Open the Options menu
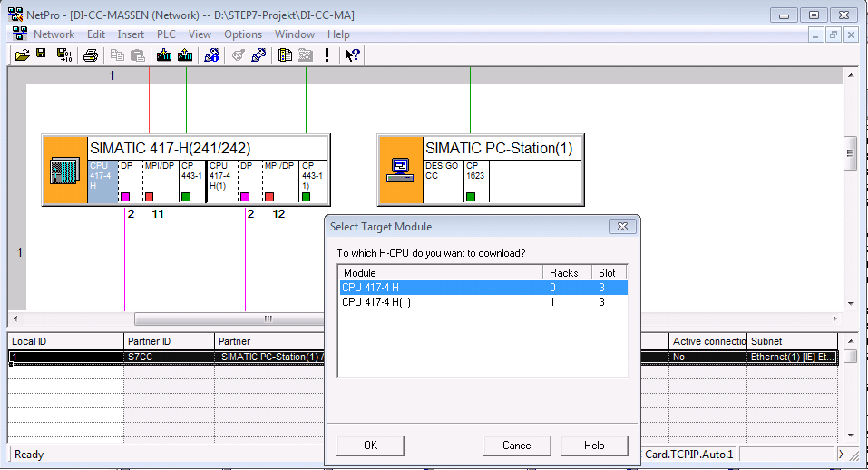The width and height of the screenshot is (868, 470). pyautogui.click(x=242, y=34)
